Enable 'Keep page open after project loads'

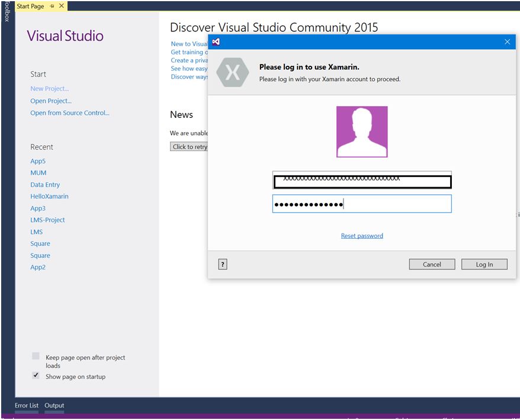click(x=36, y=356)
